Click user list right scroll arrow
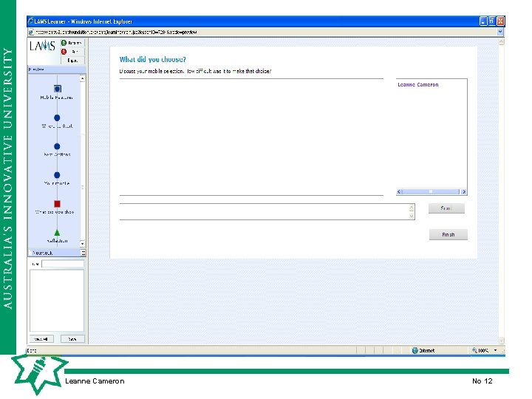This screenshot has width=532, height=399. (x=463, y=191)
